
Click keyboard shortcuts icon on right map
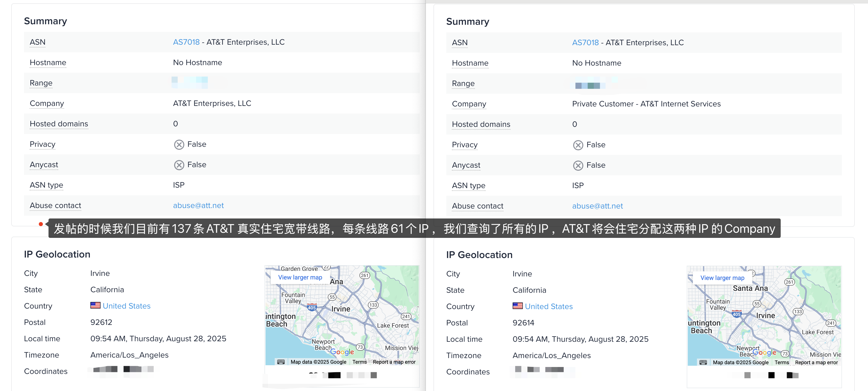[x=703, y=362]
